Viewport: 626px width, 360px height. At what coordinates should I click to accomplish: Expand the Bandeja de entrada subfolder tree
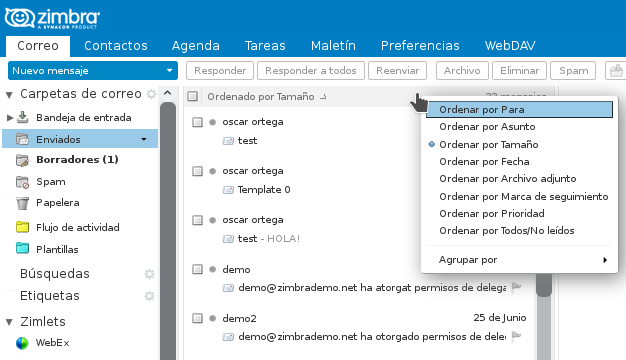click(10, 117)
